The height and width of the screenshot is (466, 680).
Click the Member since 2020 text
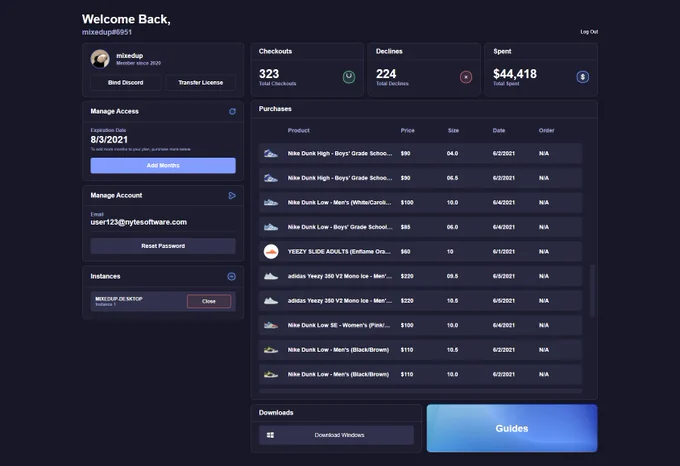point(138,63)
